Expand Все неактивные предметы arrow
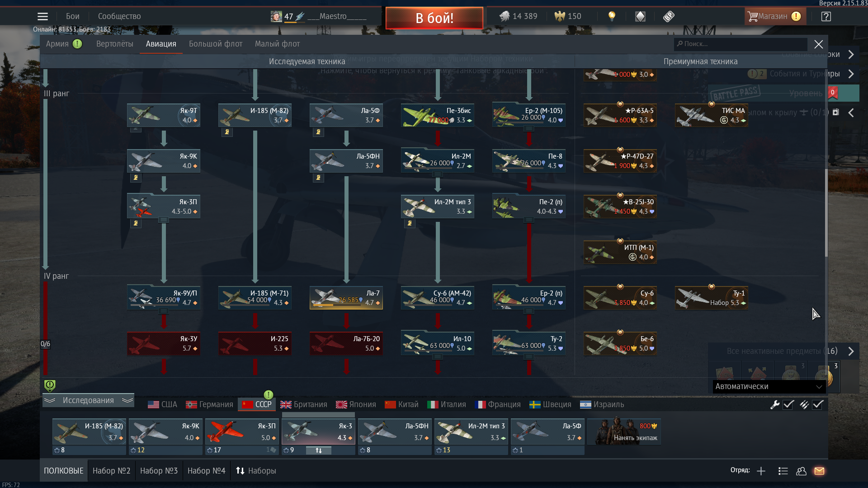 851,351
